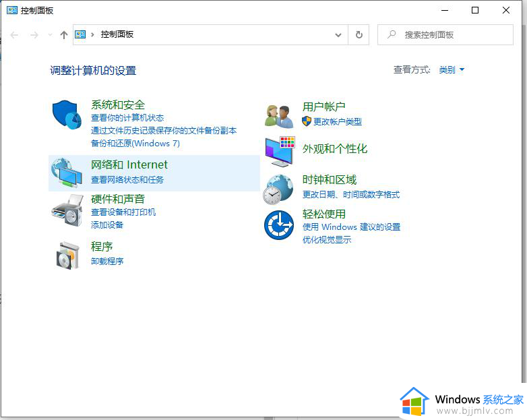Viewport: 527px width, 420px height.
Task: Click control panel icon in address bar
Action: (80, 34)
